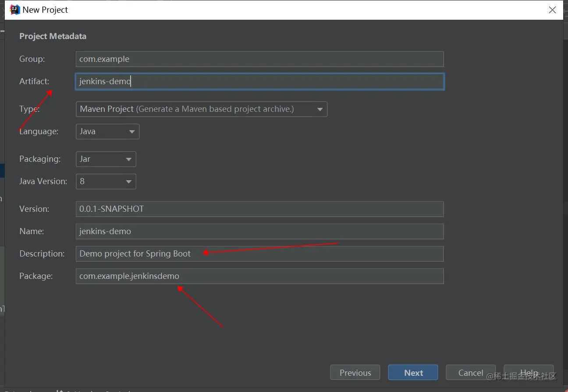Select the Version field with 0.0.1-SNAPSHOT
This screenshot has width=568, height=392.
[x=259, y=209]
